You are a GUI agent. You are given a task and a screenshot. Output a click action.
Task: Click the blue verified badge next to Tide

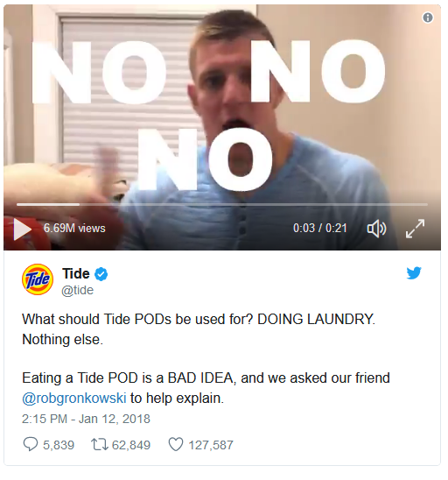pos(101,274)
